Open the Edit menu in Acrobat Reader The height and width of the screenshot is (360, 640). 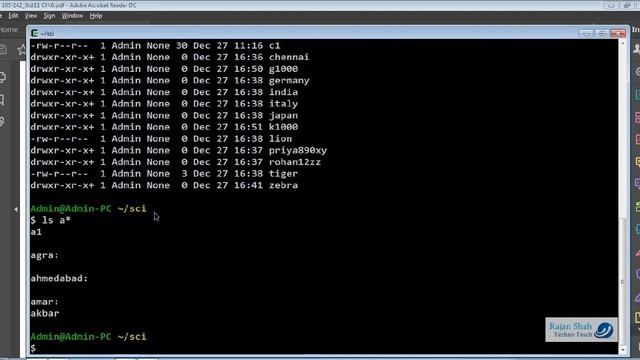pos(13,16)
